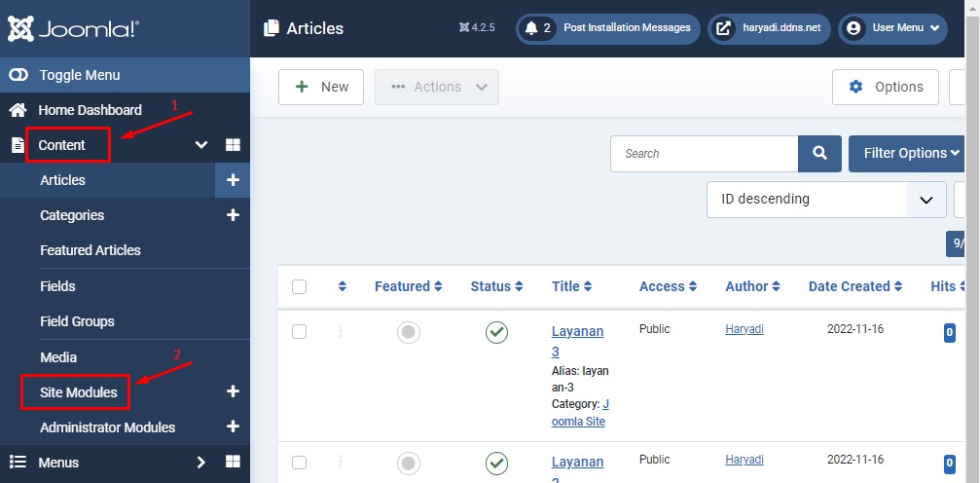Select the first Layanan 3 row checkbox
Viewport: 980px width, 483px height.
tap(300, 331)
